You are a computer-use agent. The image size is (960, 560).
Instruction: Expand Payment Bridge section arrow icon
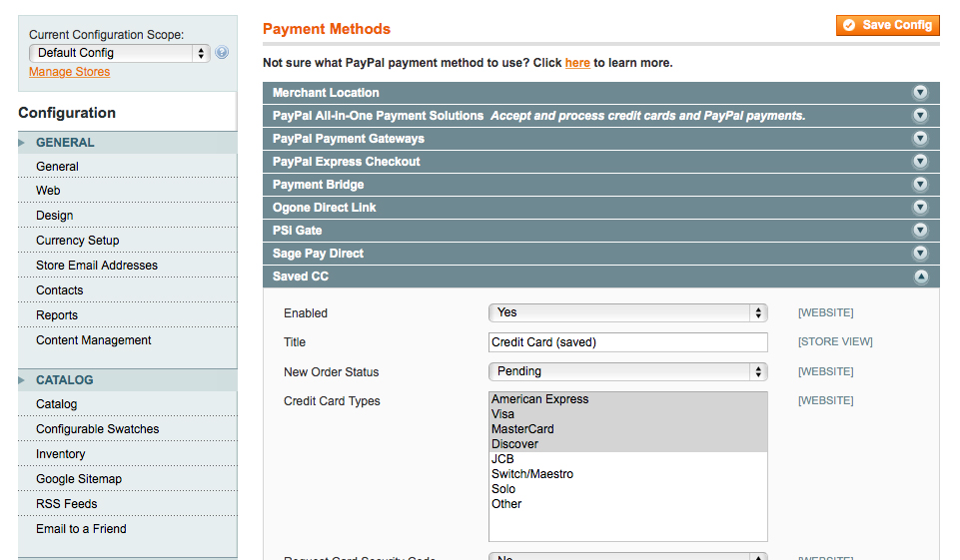coord(920,185)
